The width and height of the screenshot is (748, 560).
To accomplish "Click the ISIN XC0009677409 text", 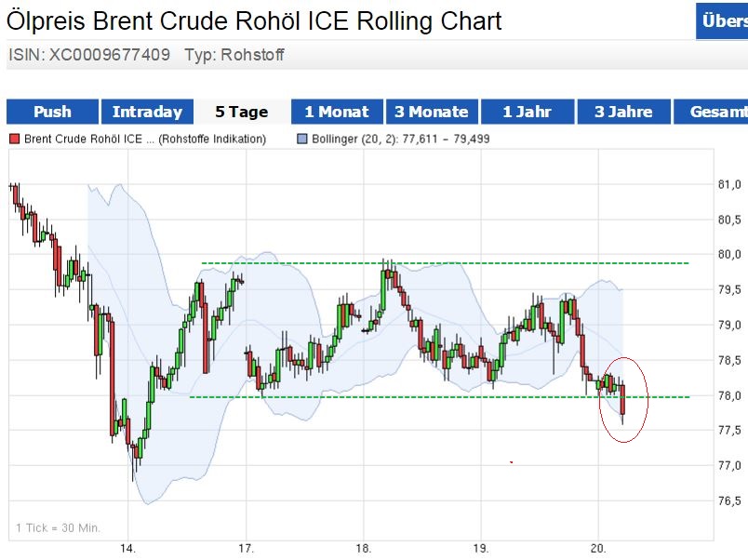I will point(89,55).
